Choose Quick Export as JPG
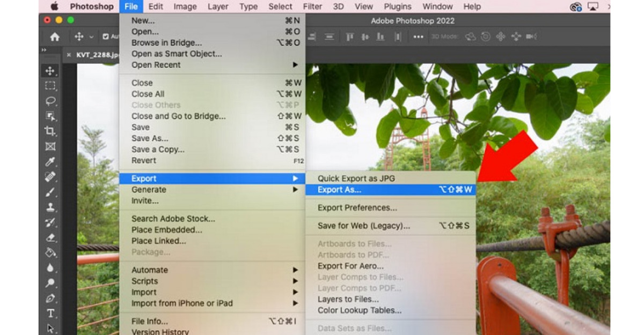The width and height of the screenshot is (644, 335). click(391, 178)
